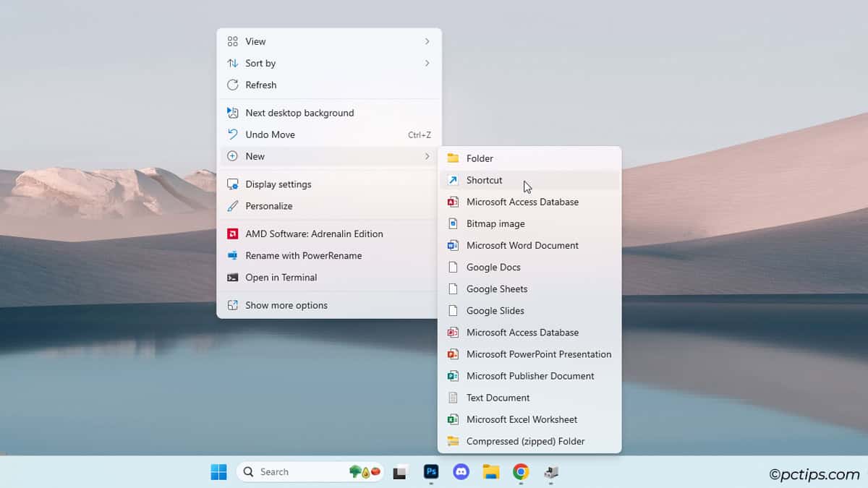Select Undo Move in the context menu

pos(329,134)
